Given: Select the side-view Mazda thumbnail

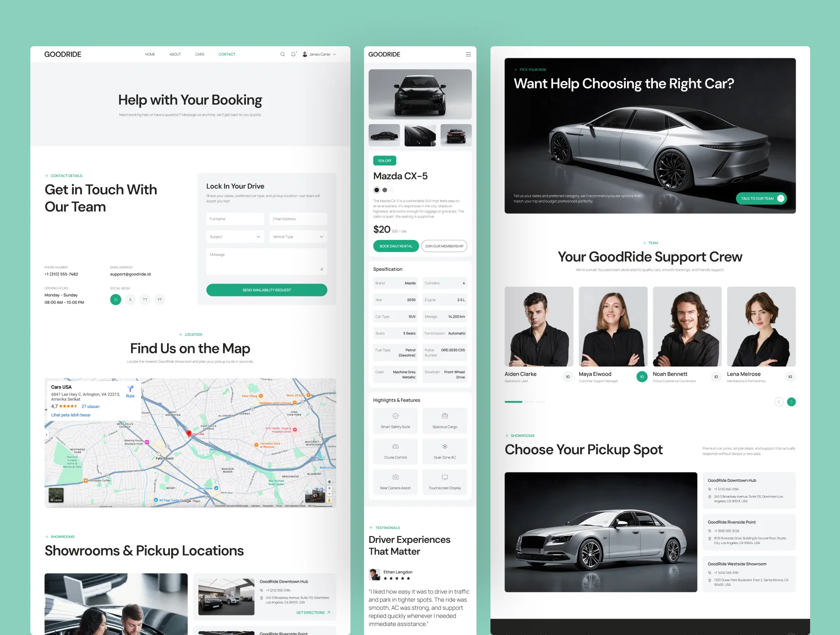Looking at the screenshot, I should 384,135.
